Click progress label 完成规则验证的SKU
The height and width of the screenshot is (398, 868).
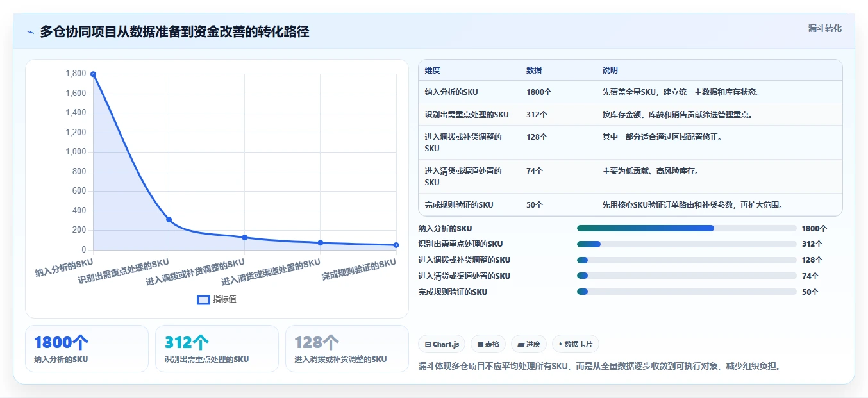pos(453,292)
